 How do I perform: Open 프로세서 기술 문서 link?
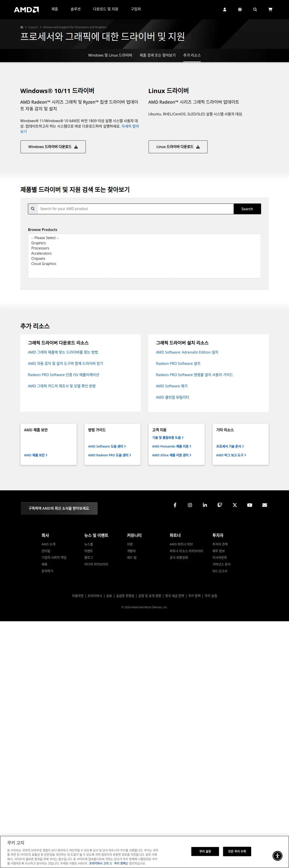point(230,446)
